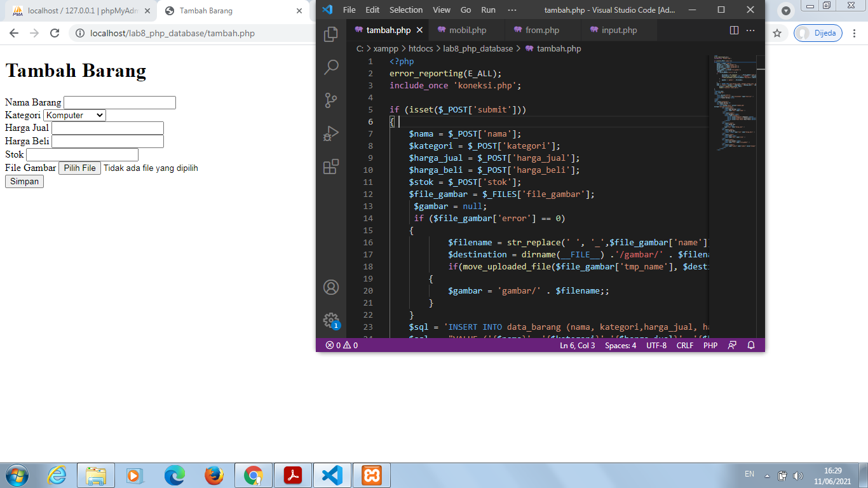The image size is (868, 488).
Task: Open the Dijeda Chrome profile button
Action: click(818, 33)
